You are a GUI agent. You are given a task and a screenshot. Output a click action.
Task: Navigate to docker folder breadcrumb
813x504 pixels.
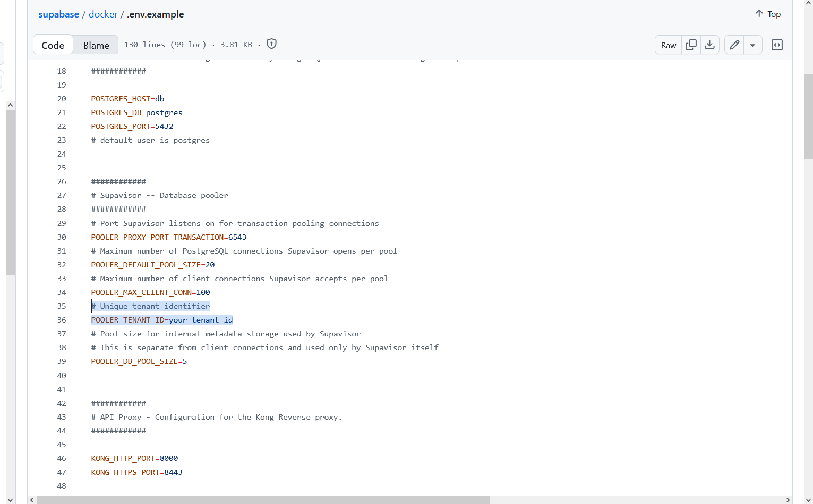point(103,14)
